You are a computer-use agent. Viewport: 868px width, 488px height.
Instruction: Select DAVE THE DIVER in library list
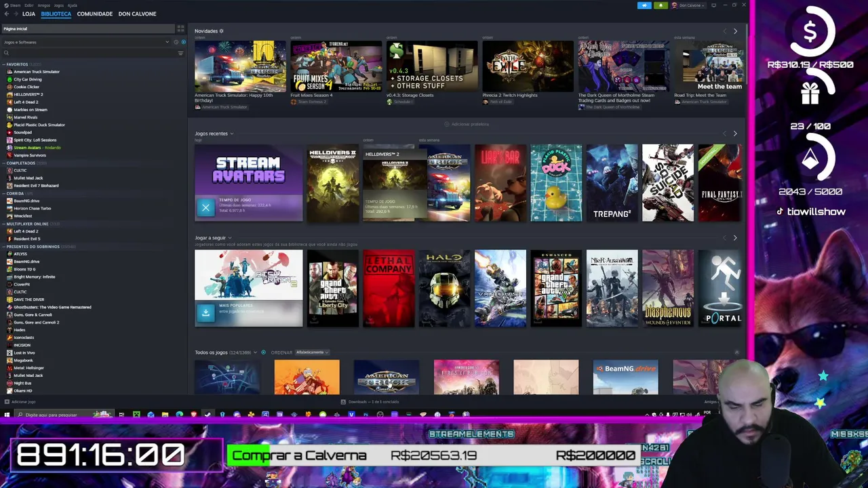pyautogui.click(x=28, y=300)
